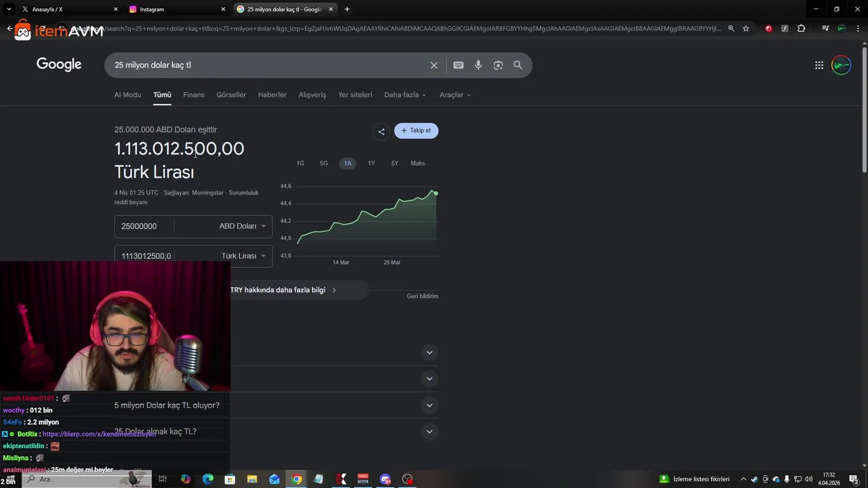Open the Alışveriş search tab
Screen dimensions: 868x488
point(313,95)
